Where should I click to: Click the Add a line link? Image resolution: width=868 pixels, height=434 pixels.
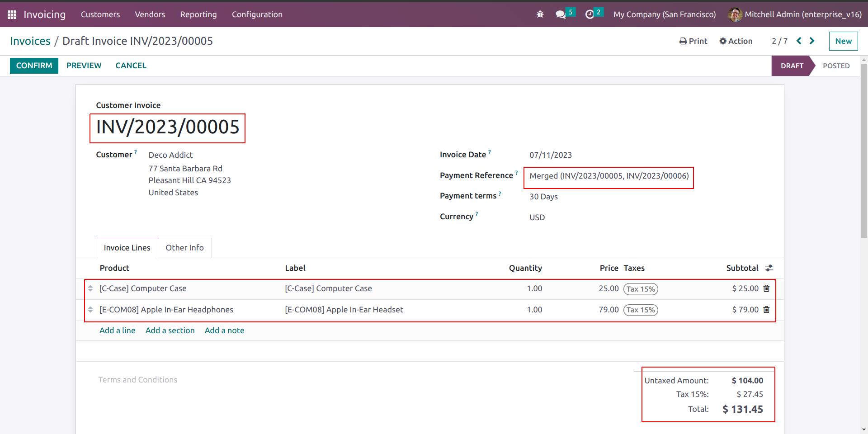click(x=117, y=330)
